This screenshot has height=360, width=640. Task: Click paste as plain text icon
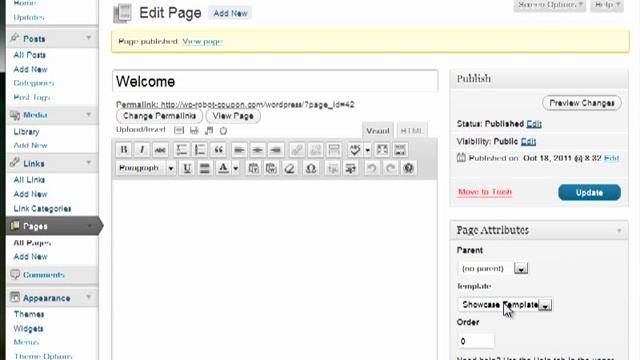253,168
